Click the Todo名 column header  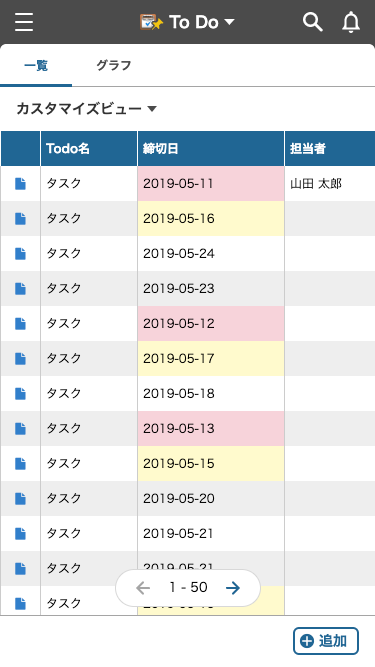89,148
